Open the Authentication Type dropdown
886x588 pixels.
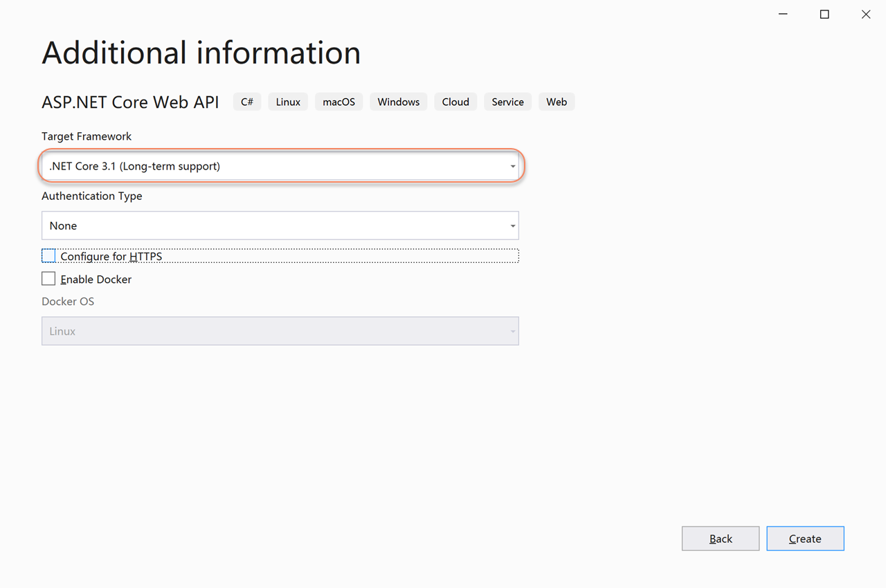click(280, 226)
